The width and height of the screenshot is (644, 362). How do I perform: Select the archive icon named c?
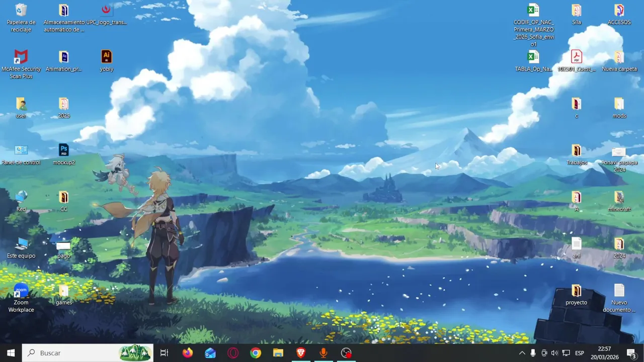[x=577, y=108]
